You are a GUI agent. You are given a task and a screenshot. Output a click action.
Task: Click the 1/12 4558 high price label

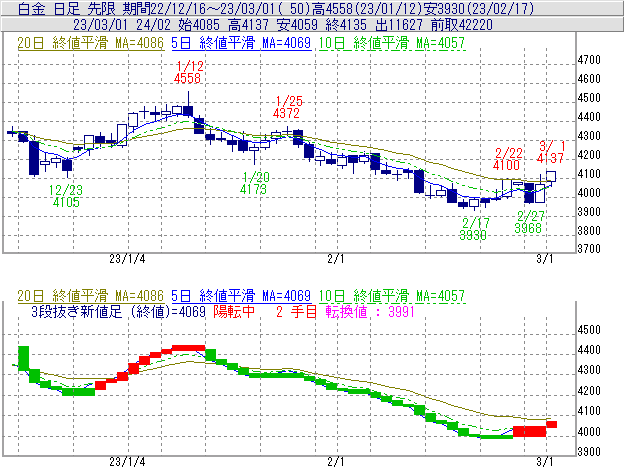coord(189,72)
